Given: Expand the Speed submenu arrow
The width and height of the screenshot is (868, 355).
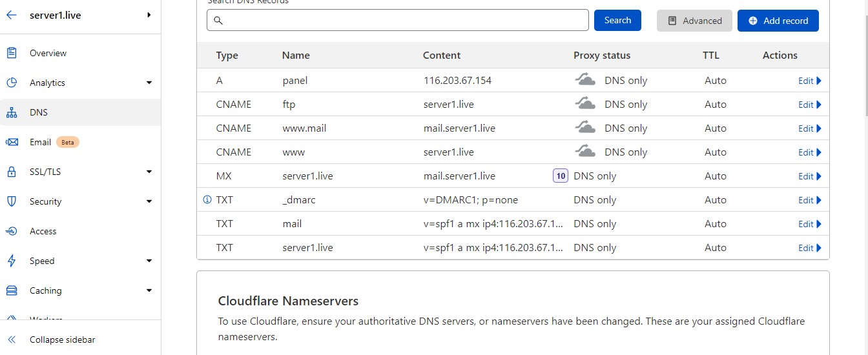Looking at the screenshot, I should pos(149,261).
